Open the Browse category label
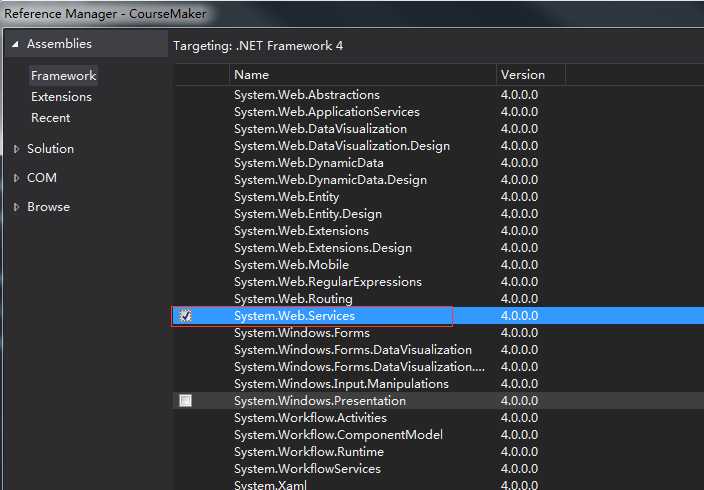704x490 pixels. point(48,207)
